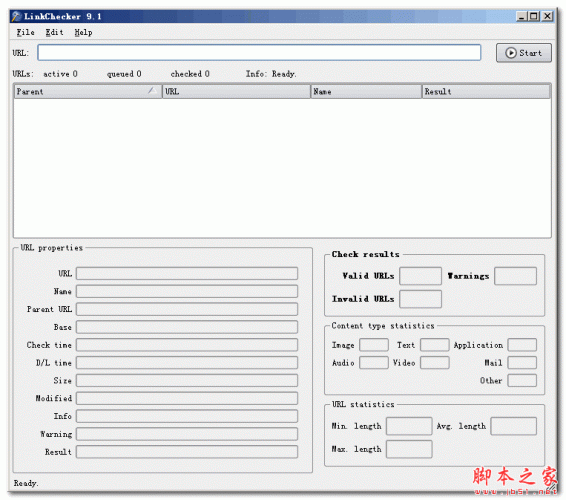Click the main URL input field
Image resolution: width=566 pixels, height=500 pixels.
point(259,53)
